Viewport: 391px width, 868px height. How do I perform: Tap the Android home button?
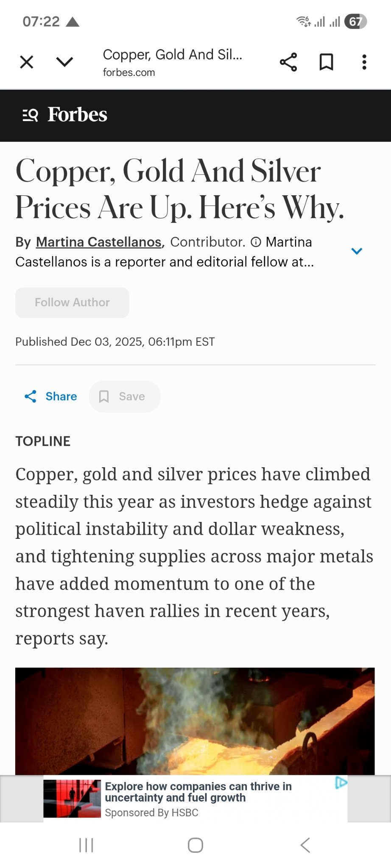pyautogui.click(x=195, y=845)
